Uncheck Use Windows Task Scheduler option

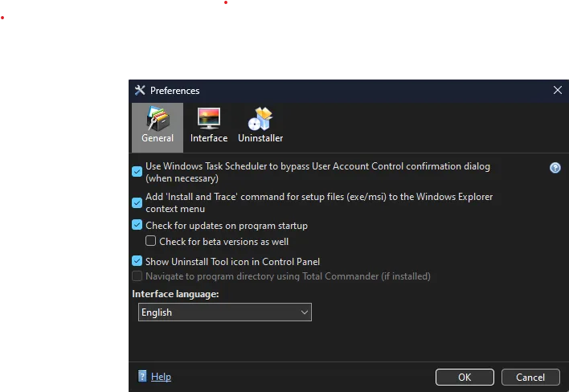pyautogui.click(x=137, y=171)
